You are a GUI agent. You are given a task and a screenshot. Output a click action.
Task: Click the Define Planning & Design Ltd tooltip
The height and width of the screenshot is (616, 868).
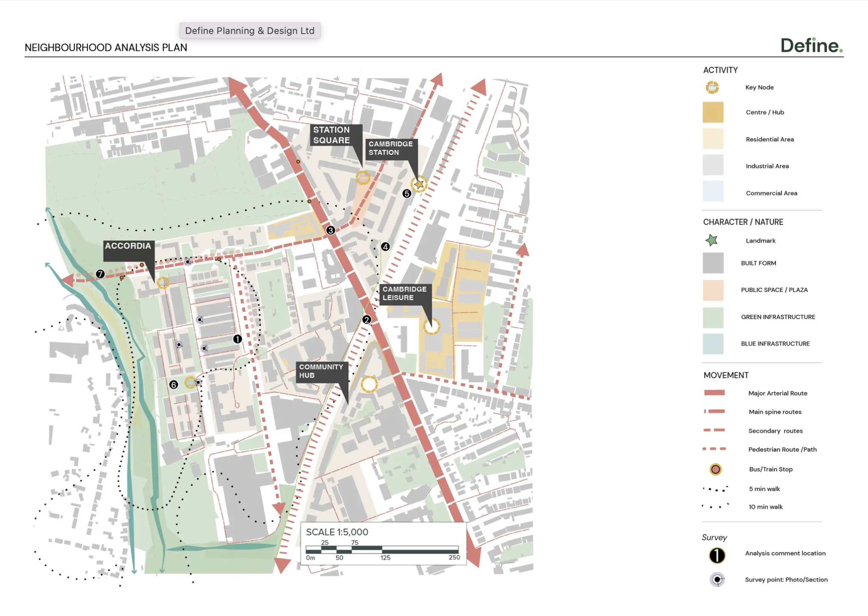click(250, 31)
